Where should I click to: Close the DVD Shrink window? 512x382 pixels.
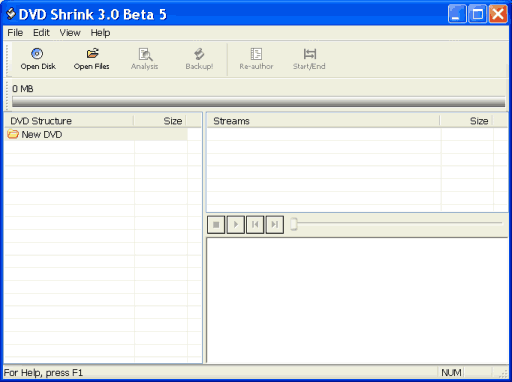[x=498, y=14]
